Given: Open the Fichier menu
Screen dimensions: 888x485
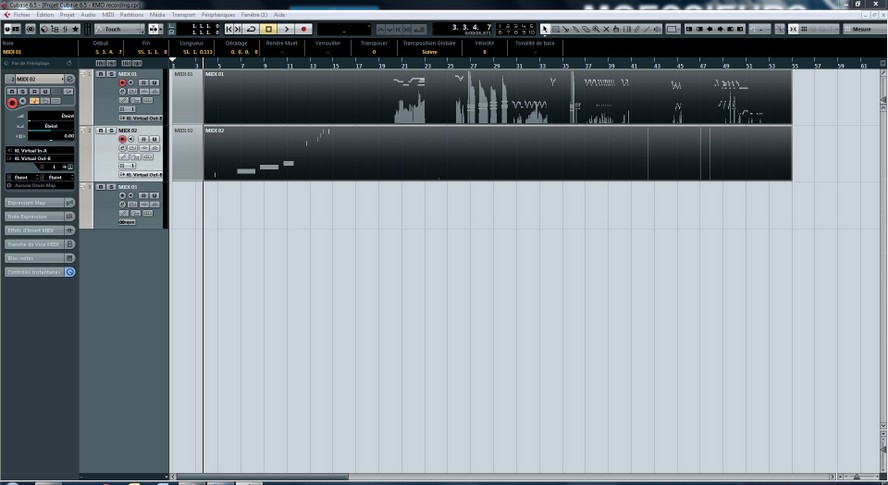Looking at the screenshot, I should (x=21, y=15).
